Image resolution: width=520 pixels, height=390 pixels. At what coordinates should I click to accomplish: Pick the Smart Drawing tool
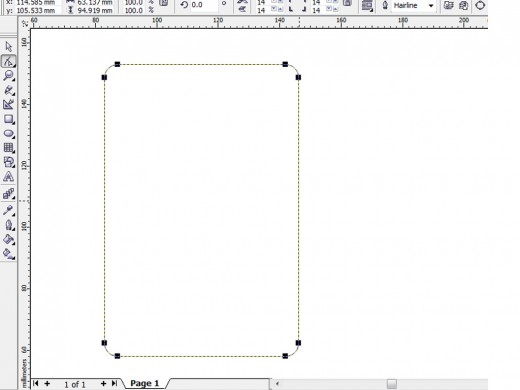click(9, 105)
